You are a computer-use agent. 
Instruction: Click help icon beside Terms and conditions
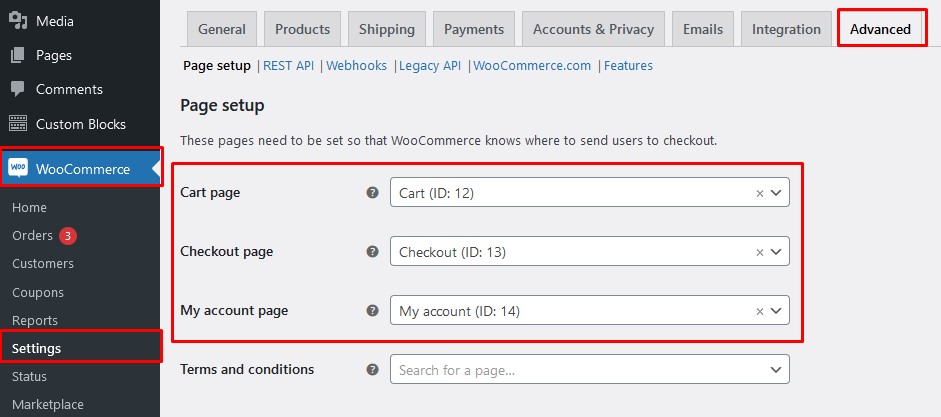coord(372,369)
